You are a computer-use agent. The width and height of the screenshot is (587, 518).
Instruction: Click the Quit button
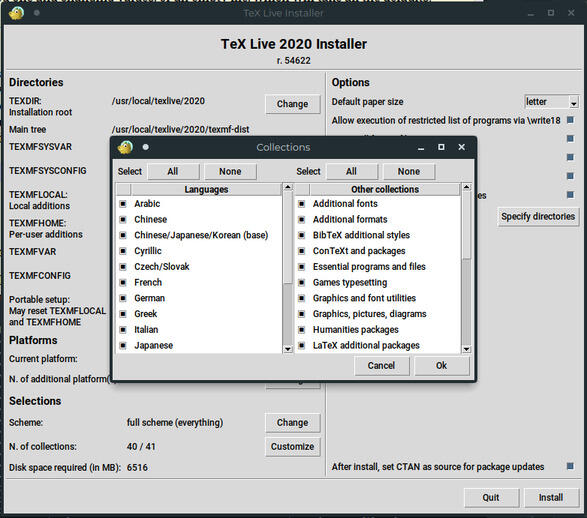tap(491, 497)
